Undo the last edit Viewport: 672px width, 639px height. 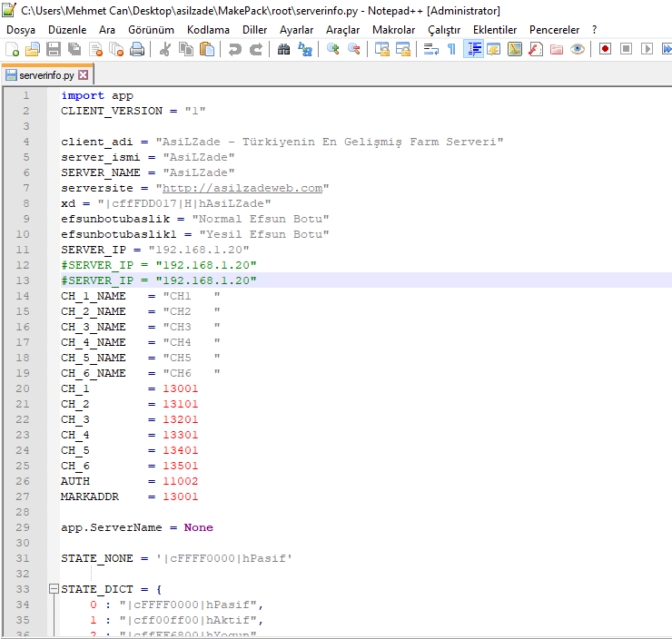234,49
